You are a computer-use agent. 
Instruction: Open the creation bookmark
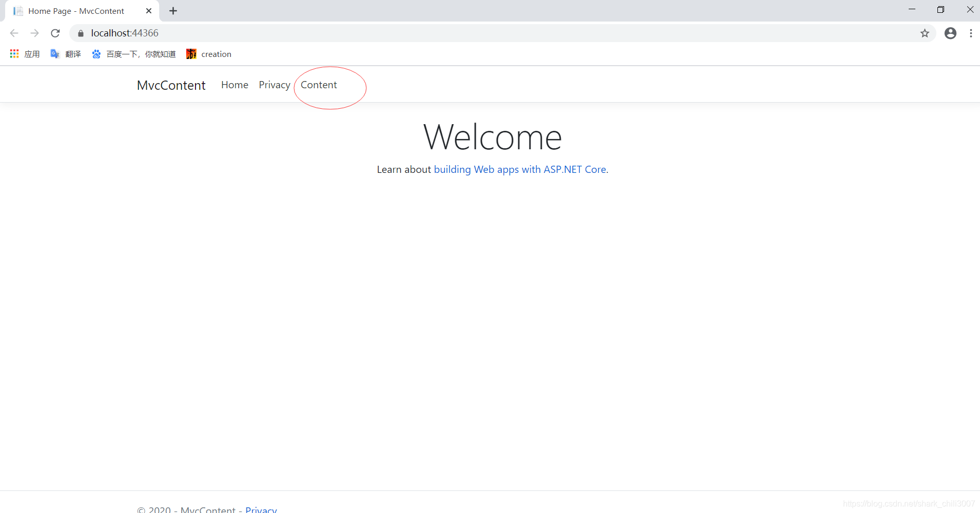pos(209,54)
